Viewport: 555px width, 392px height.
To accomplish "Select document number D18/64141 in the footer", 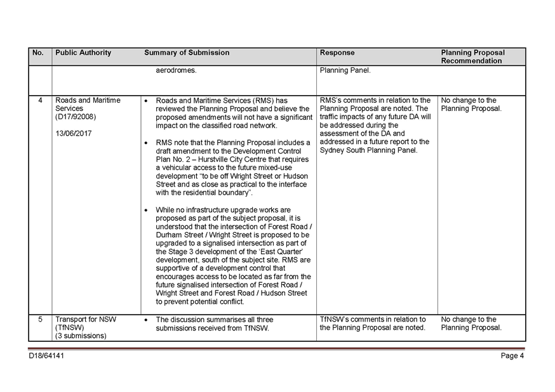I will [46, 356].
